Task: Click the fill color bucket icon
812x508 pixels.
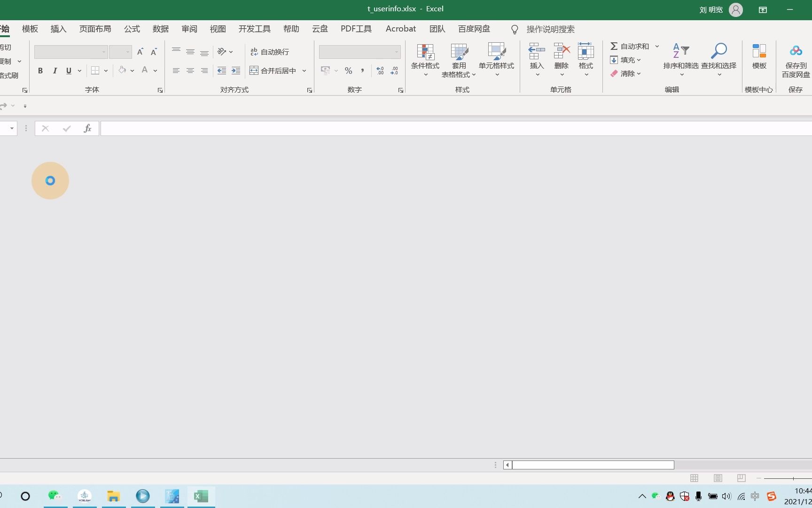Action: 122,71
